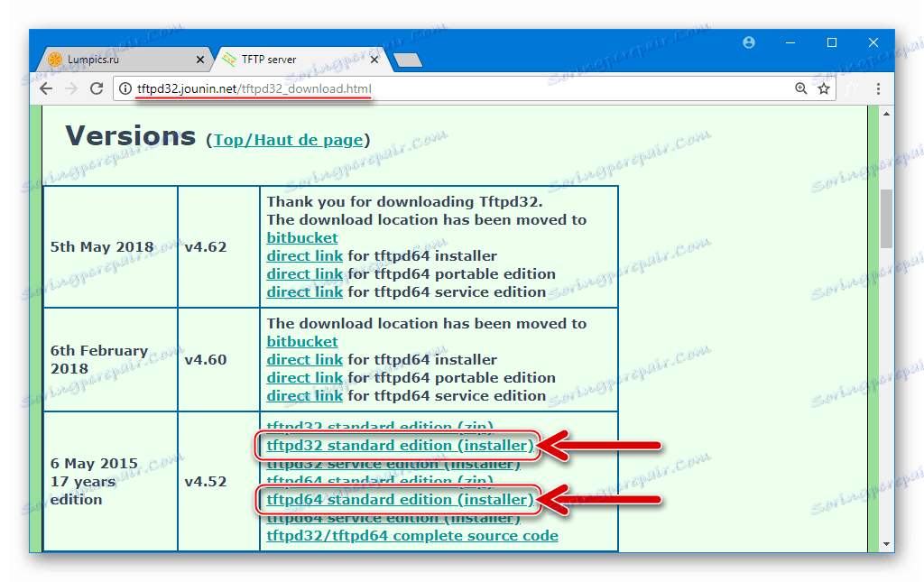Image resolution: width=924 pixels, height=582 pixels.
Task: Open direct link for v4.62 portable edition
Action: (x=305, y=274)
